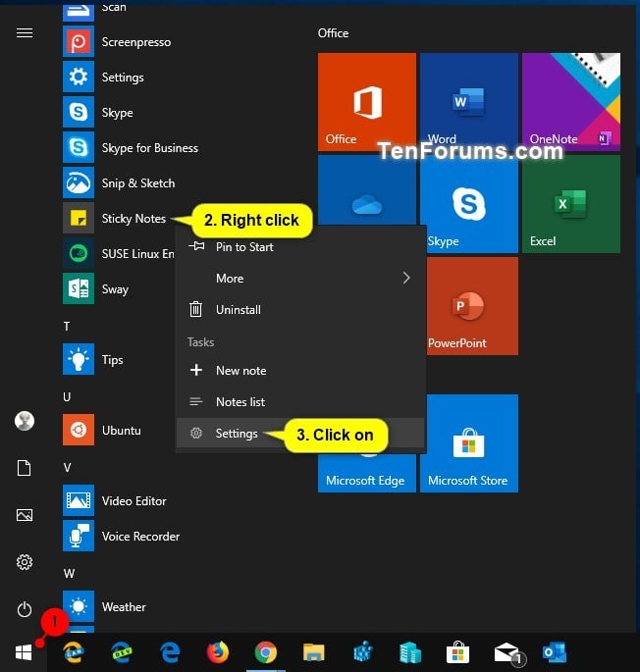Open Documents from Start sidebar
This screenshot has height=672, width=640.
click(24, 468)
